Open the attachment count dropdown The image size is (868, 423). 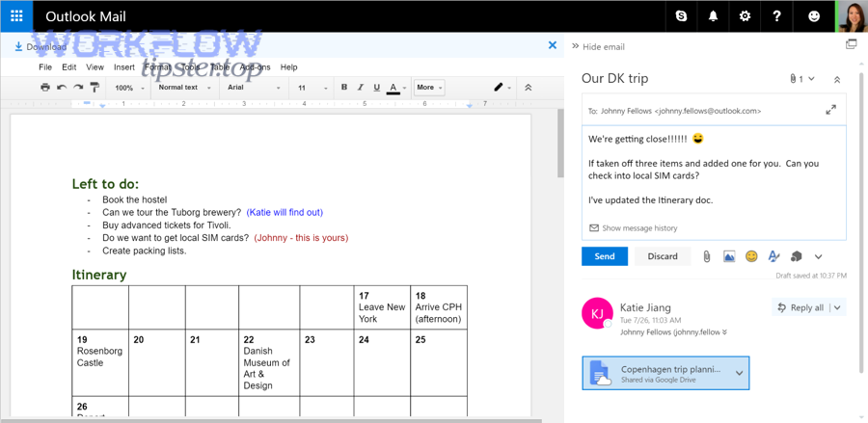802,79
